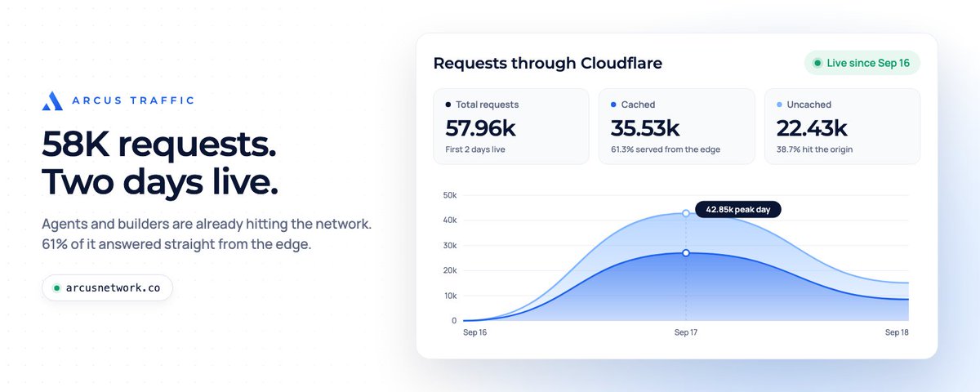Click the blue dot beside Cached
Viewport: 980px width, 392px height.
click(614, 105)
